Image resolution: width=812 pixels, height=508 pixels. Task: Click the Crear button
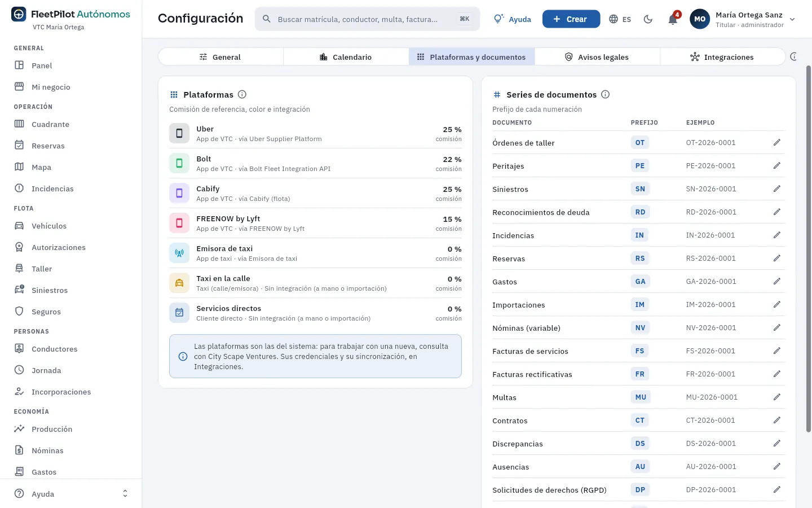(x=571, y=19)
